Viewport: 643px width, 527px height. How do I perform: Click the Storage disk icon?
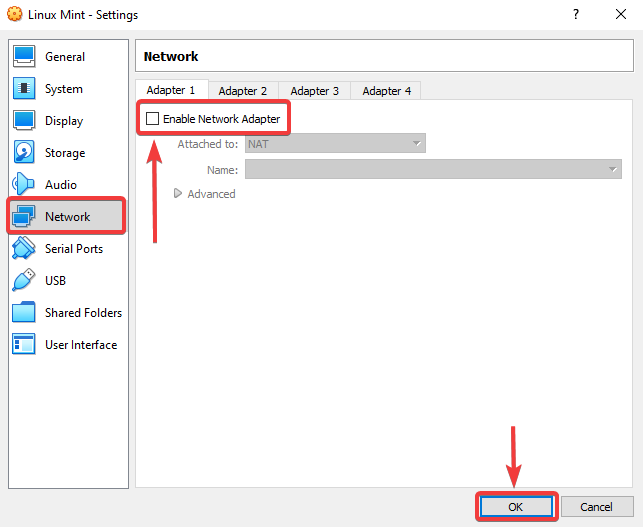click(x=24, y=152)
